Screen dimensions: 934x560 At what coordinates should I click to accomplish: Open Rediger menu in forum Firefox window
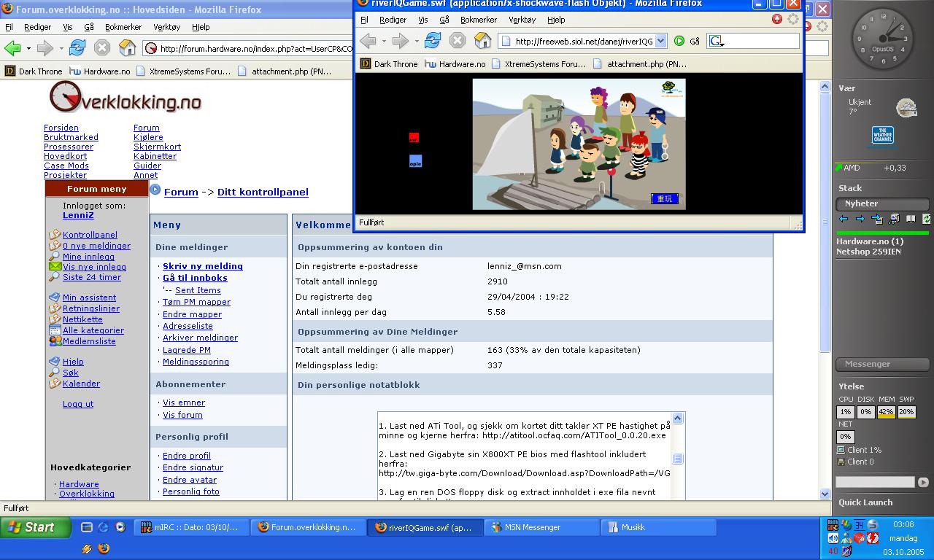[x=37, y=27]
